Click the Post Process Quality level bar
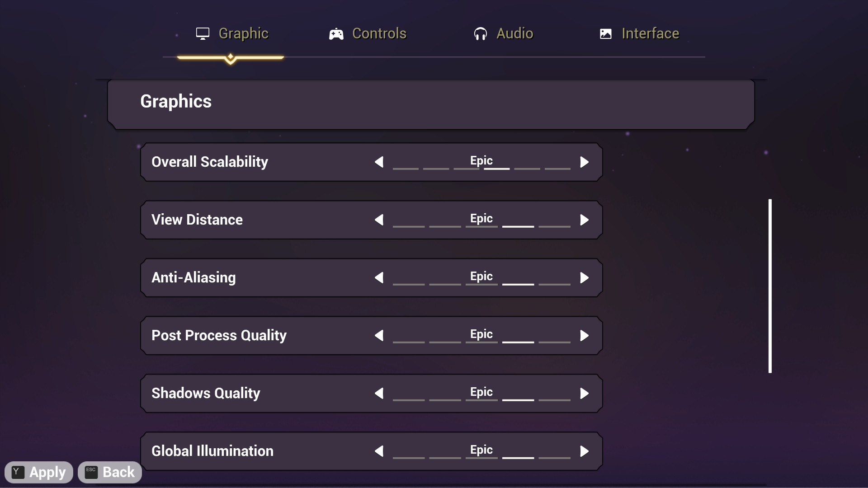The image size is (868, 488). coord(481,342)
